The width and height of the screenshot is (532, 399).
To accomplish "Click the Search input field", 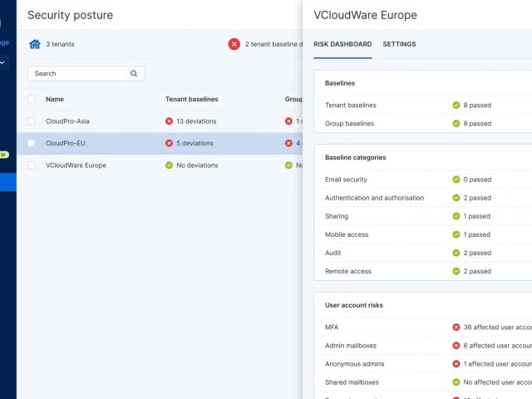I will pos(86,73).
